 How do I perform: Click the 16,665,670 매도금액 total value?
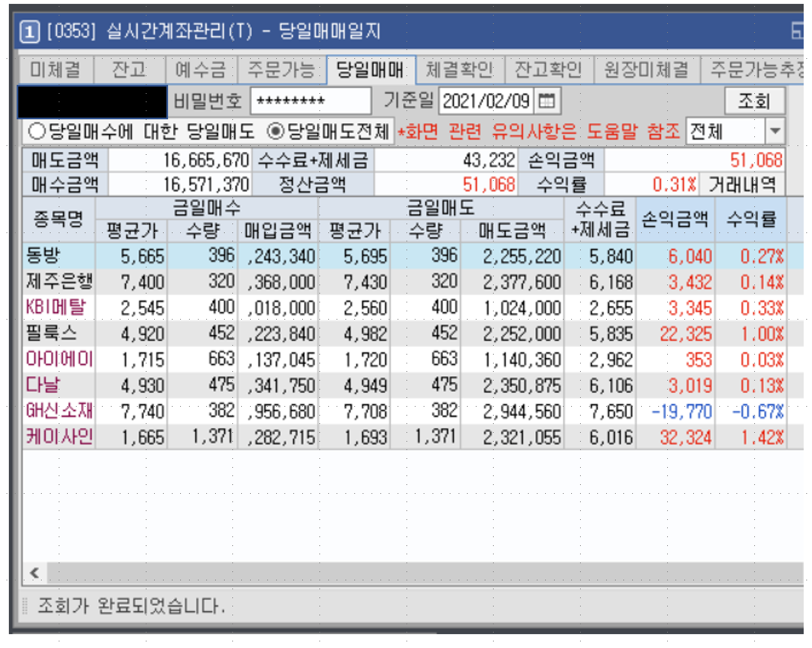point(206,160)
